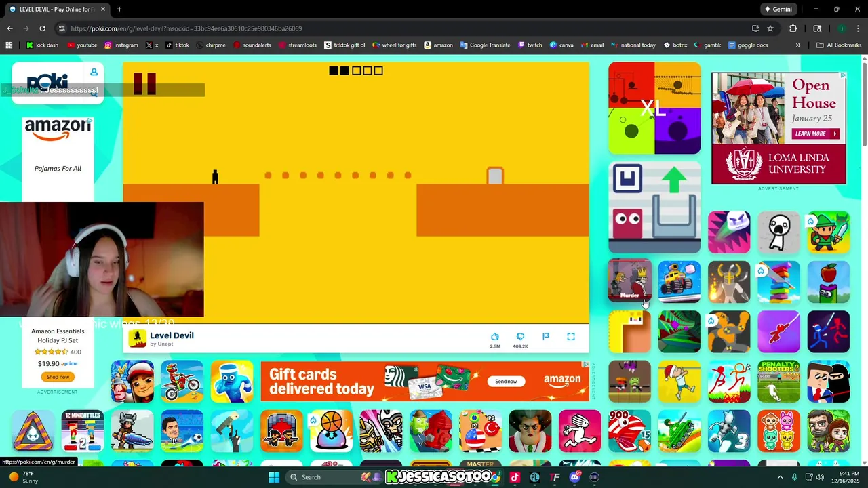The width and height of the screenshot is (868, 488).
Task: Like the Level Devil game
Action: (495, 336)
